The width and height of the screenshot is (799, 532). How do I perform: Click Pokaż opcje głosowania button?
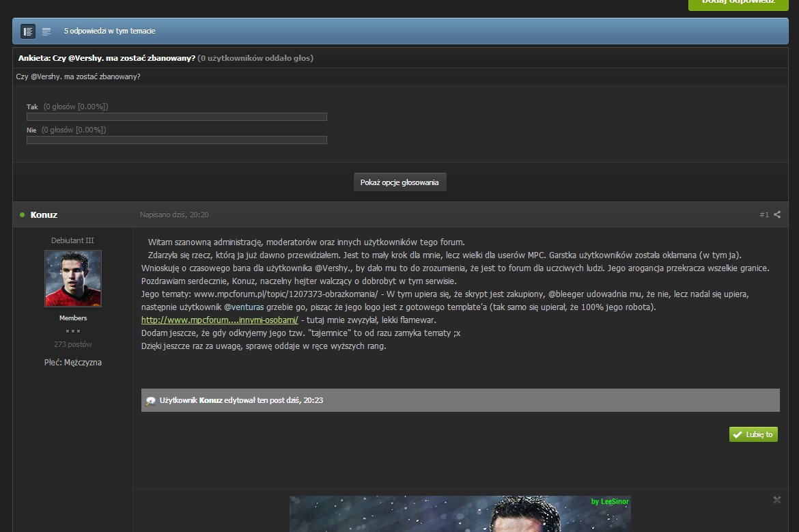(x=399, y=182)
